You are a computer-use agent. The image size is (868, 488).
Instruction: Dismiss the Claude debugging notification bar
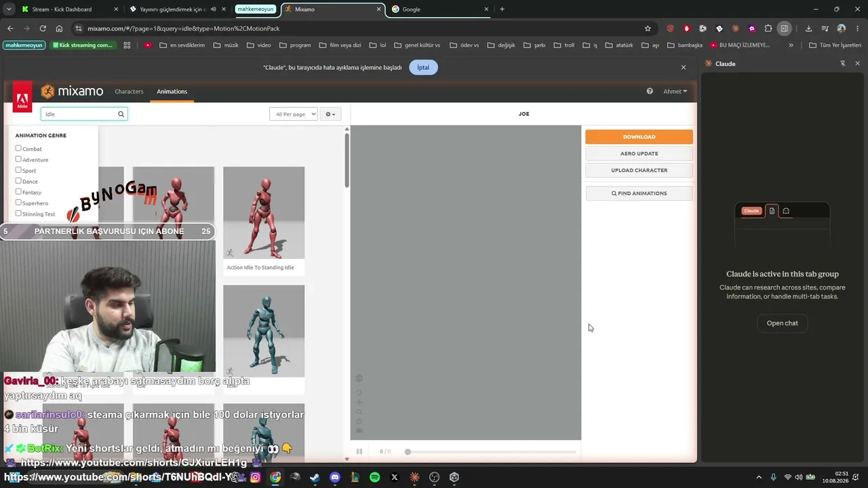pyautogui.click(x=684, y=67)
